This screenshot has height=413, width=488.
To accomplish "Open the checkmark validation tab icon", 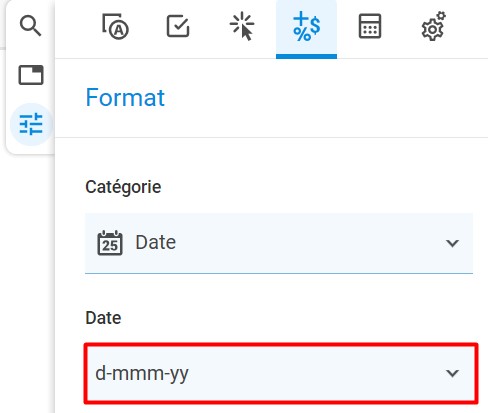I will [x=178, y=26].
